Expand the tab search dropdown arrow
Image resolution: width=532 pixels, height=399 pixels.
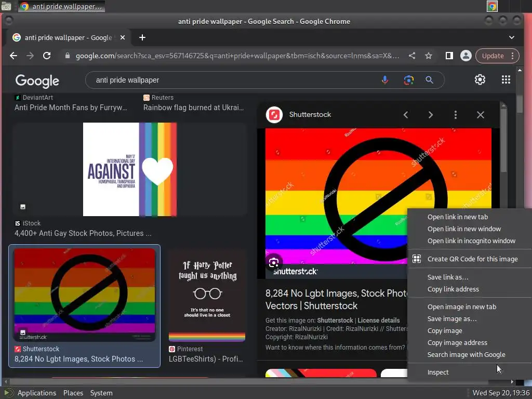click(511, 37)
